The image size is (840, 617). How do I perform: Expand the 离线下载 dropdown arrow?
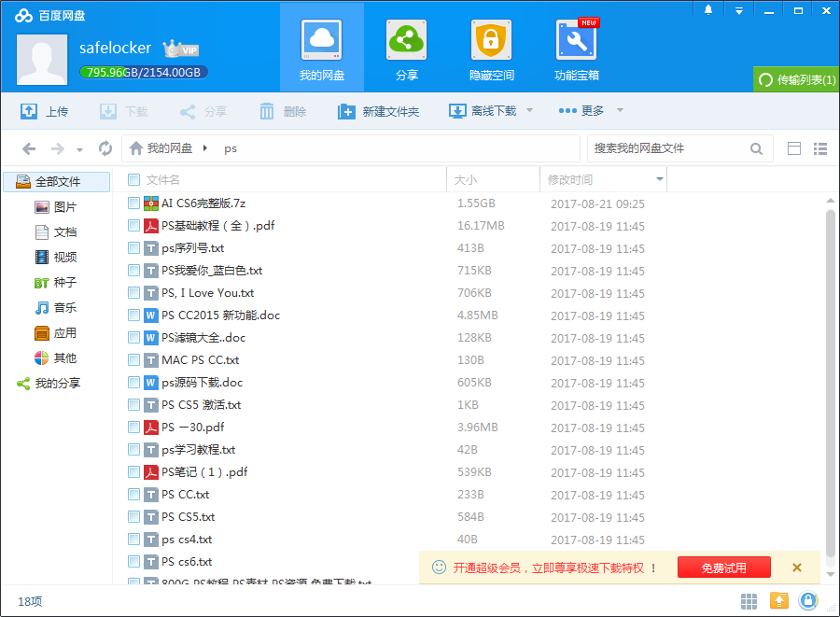(529, 110)
